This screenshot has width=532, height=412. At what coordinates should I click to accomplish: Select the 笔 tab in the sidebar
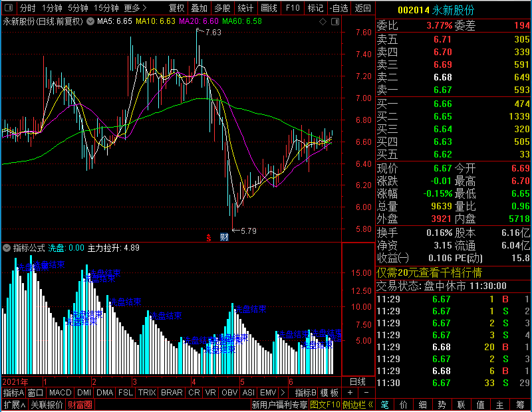384,405
